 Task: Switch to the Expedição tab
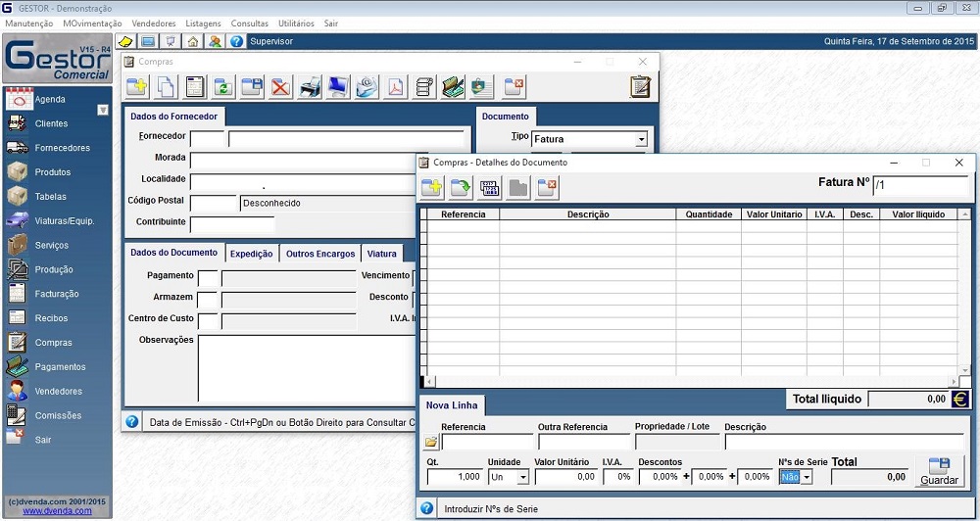point(251,254)
